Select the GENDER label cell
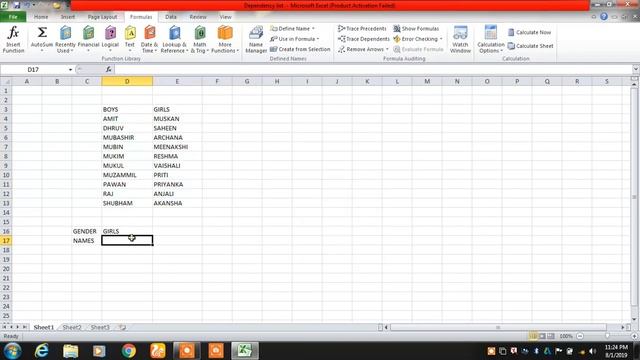The image size is (640, 360). [87, 231]
